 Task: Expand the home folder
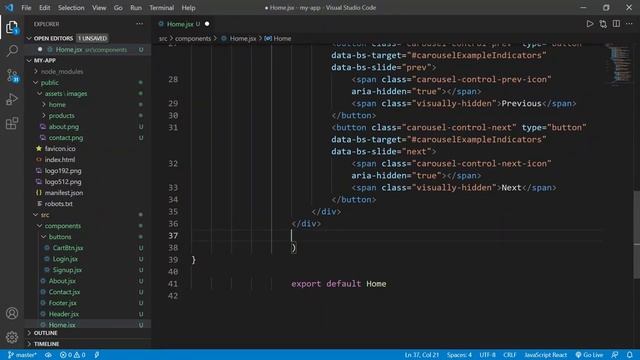click(x=57, y=104)
